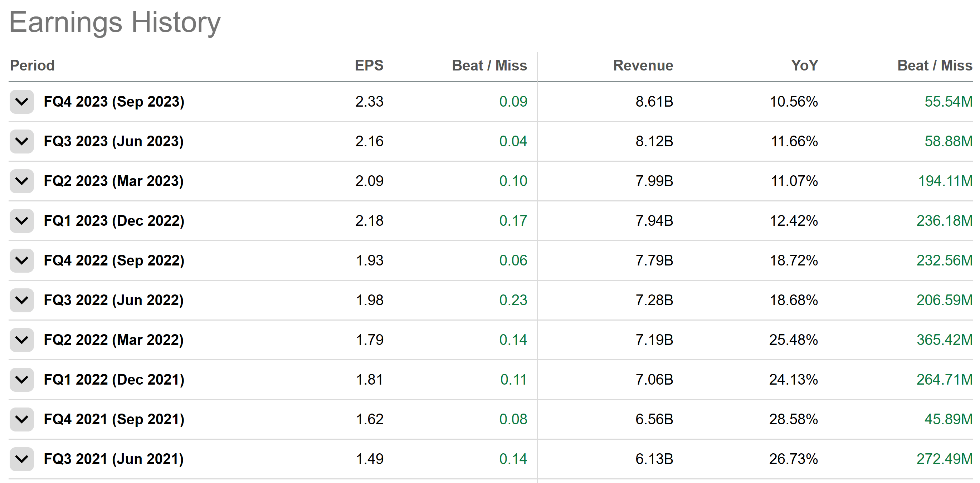This screenshot has height=483, width=980.
Task: Click the 0.23 EPS beat value
Action: [x=513, y=300]
